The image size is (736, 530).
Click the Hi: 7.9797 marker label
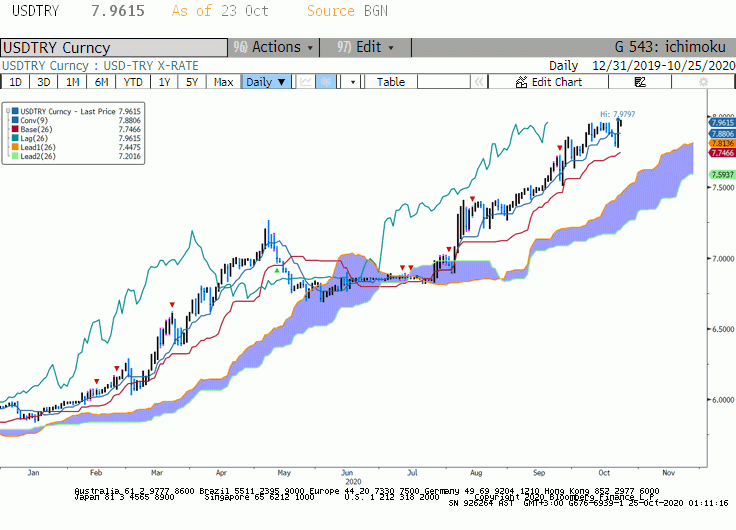617,114
